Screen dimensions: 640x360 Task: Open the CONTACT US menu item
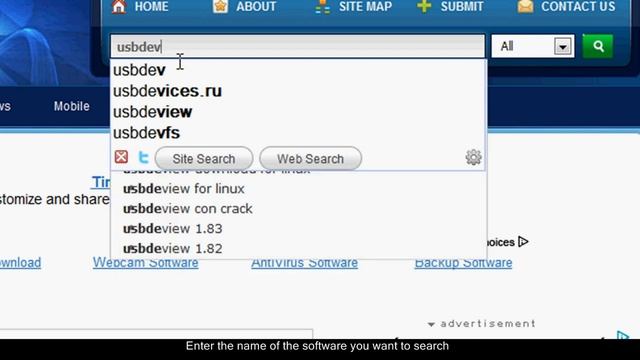tap(578, 7)
